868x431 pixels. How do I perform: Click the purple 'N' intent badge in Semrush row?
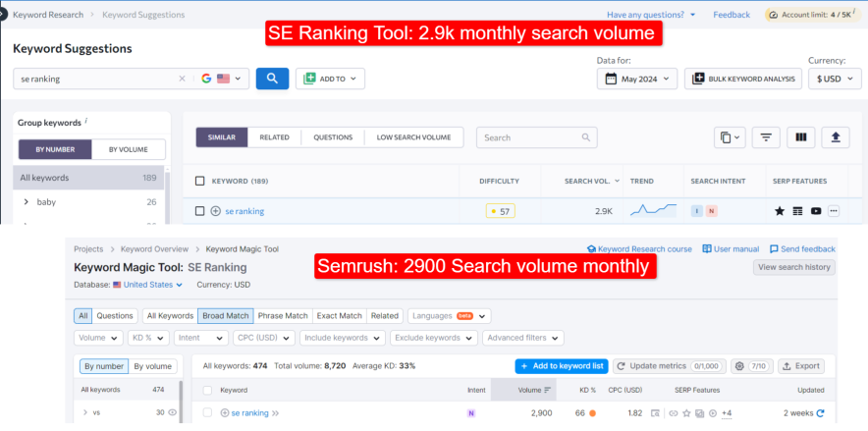tap(471, 412)
